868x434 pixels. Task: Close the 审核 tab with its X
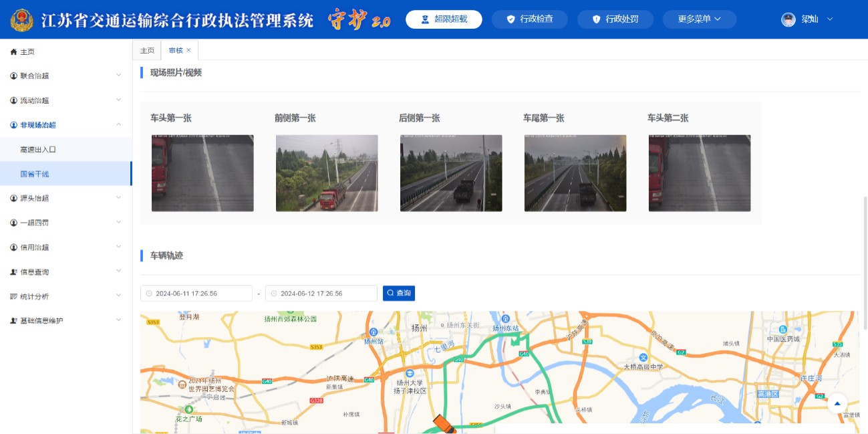click(188, 50)
